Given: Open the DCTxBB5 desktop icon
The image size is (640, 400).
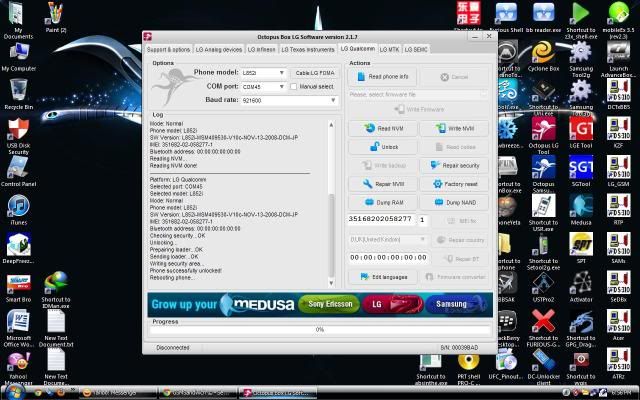Looking at the screenshot, I should pos(618,94).
